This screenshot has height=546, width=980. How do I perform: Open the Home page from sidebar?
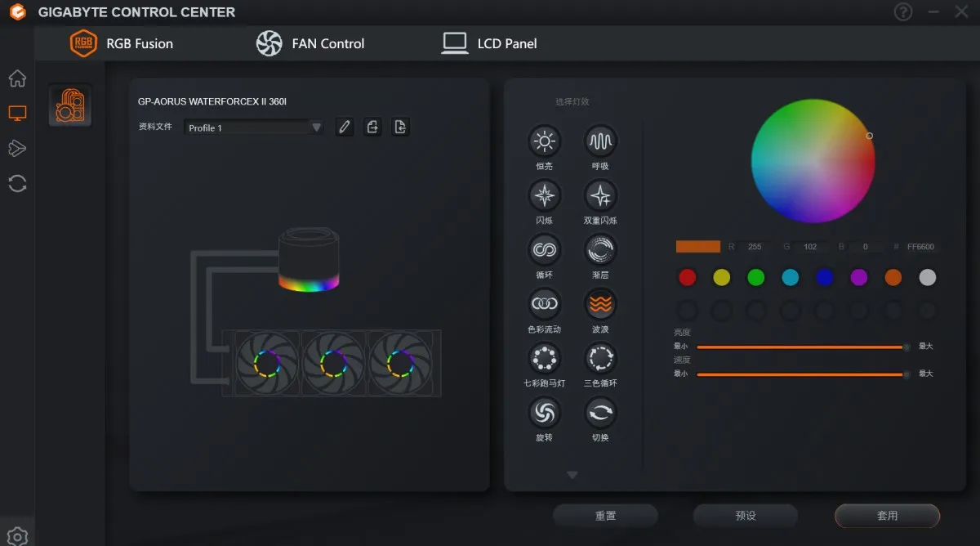(x=17, y=78)
